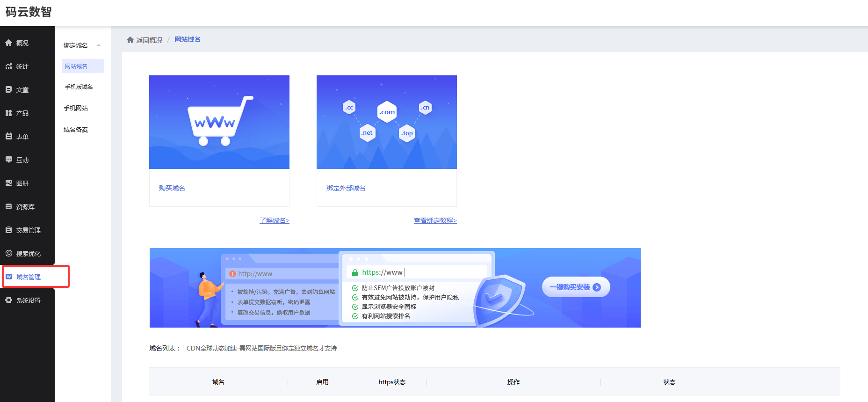Click the 网站域名 breadcrumb
Viewport: 868px width, 402px height.
[188, 39]
